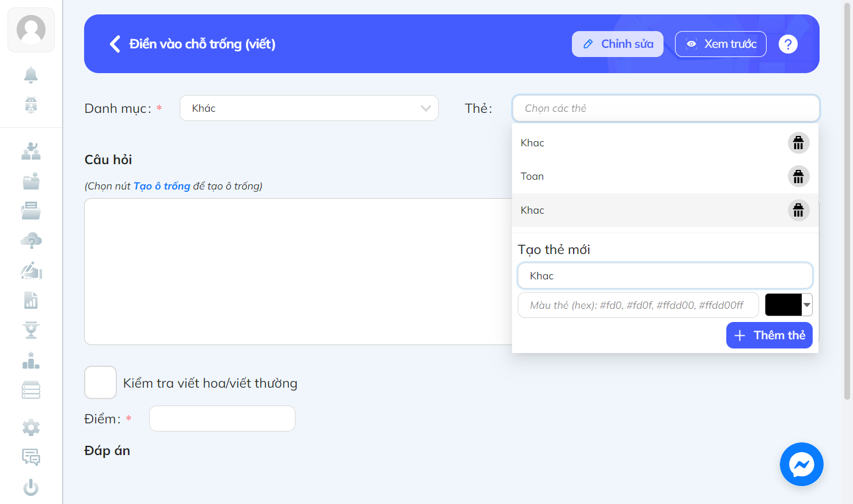The width and height of the screenshot is (853, 504).
Task: Click the Android robot icon in sidebar
Action: click(x=31, y=105)
